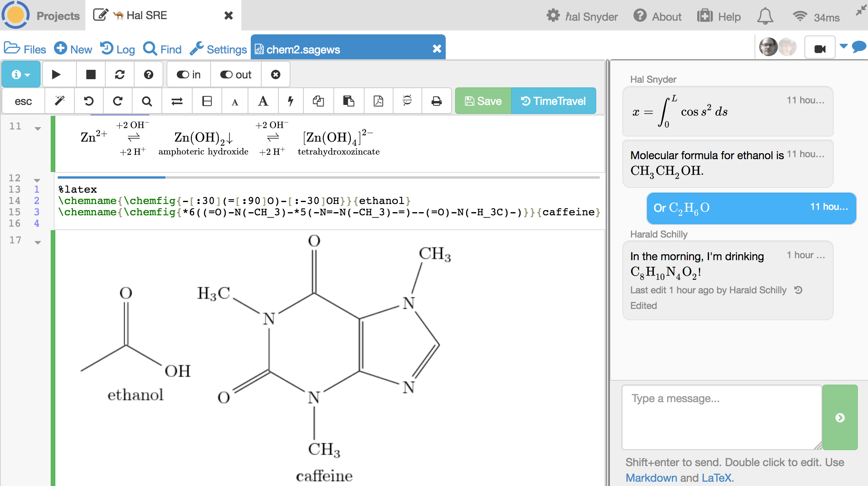Open Find within the worksheet
The width and height of the screenshot is (868, 486).
coord(147,101)
